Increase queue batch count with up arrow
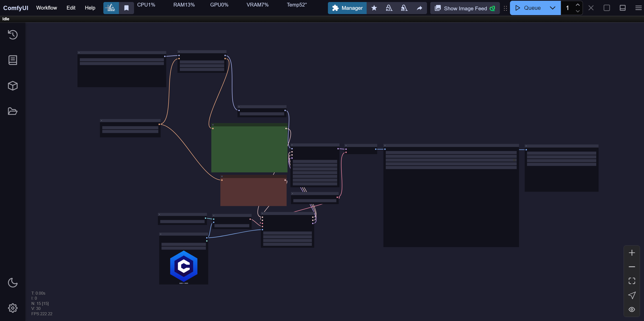This screenshot has height=321, width=644. point(578,5)
